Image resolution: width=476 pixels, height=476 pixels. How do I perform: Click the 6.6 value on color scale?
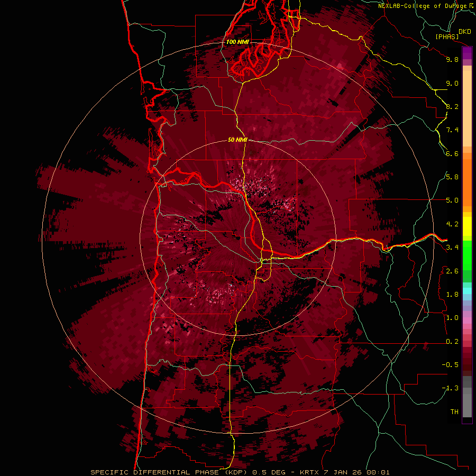coord(452,153)
